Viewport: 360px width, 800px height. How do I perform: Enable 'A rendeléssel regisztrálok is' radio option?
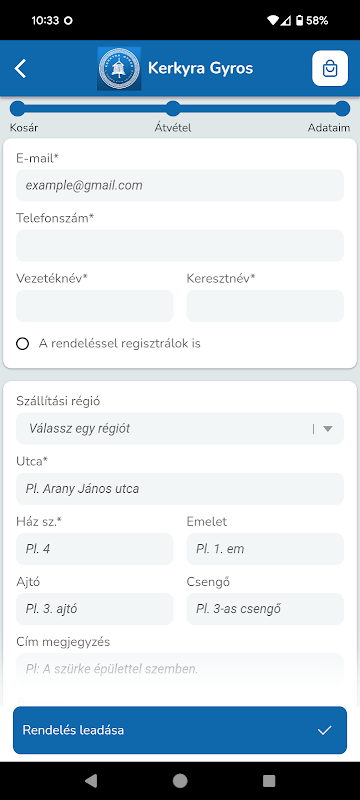pos(22,344)
